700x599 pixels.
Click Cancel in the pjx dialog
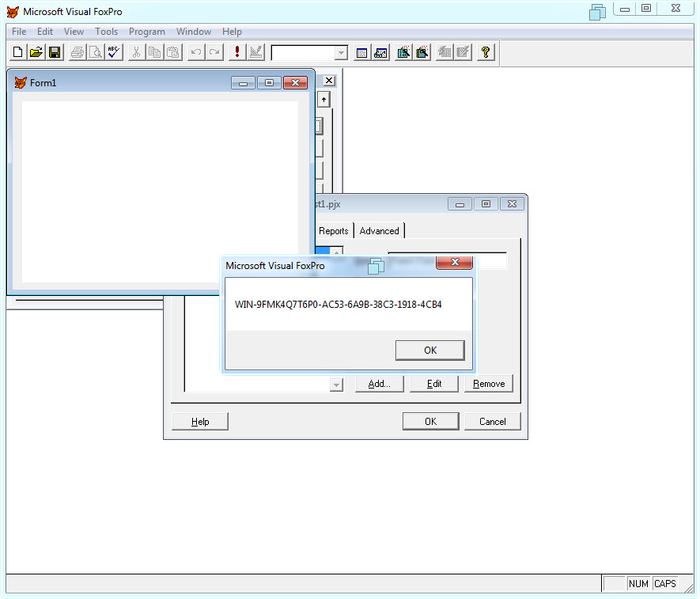point(493,422)
